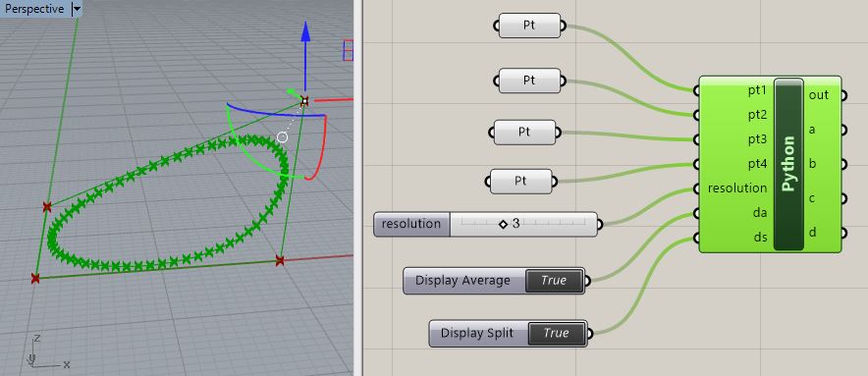Select the Pt parameter wired to pt3
This screenshot has height=376, width=868.
click(x=524, y=133)
